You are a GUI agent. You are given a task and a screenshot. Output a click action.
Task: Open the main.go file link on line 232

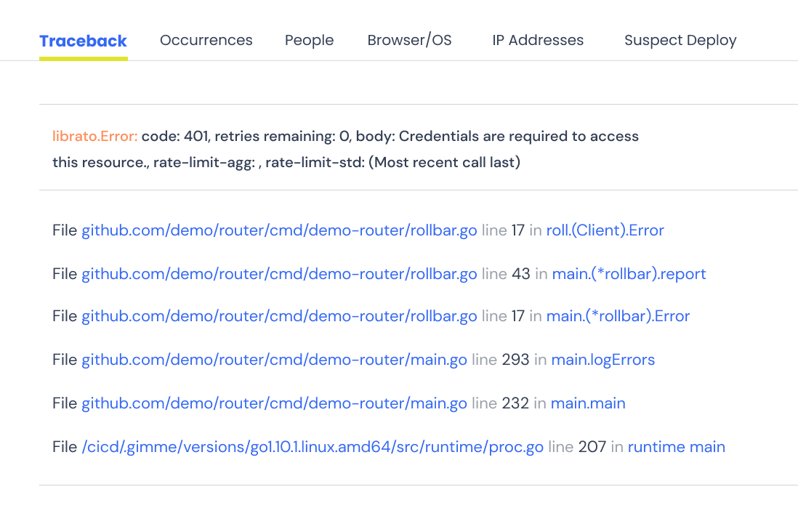tap(274, 403)
